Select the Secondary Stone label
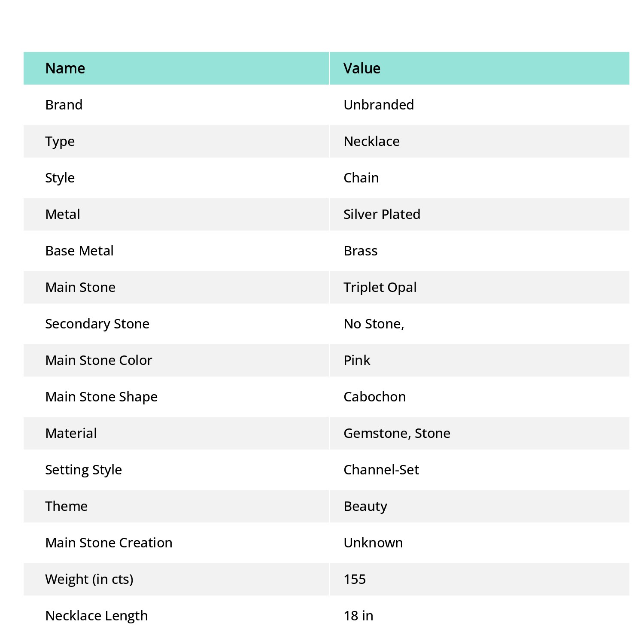Image resolution: width=644 pixels, height=644 pixels. [97, 324]
